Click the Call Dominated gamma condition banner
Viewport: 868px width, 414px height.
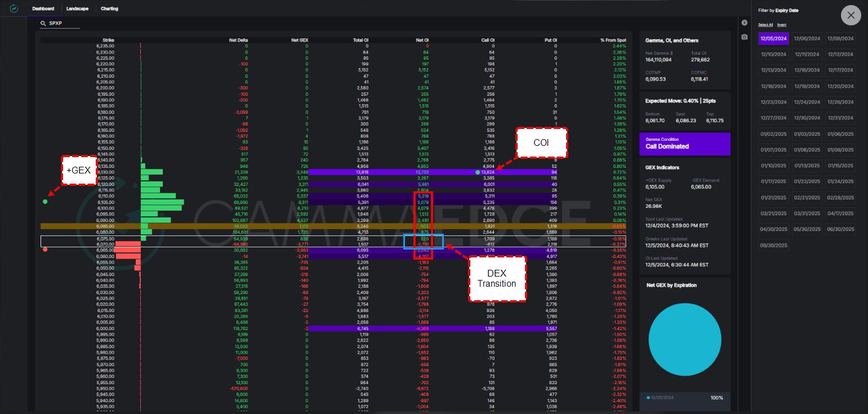click(685, 144)
